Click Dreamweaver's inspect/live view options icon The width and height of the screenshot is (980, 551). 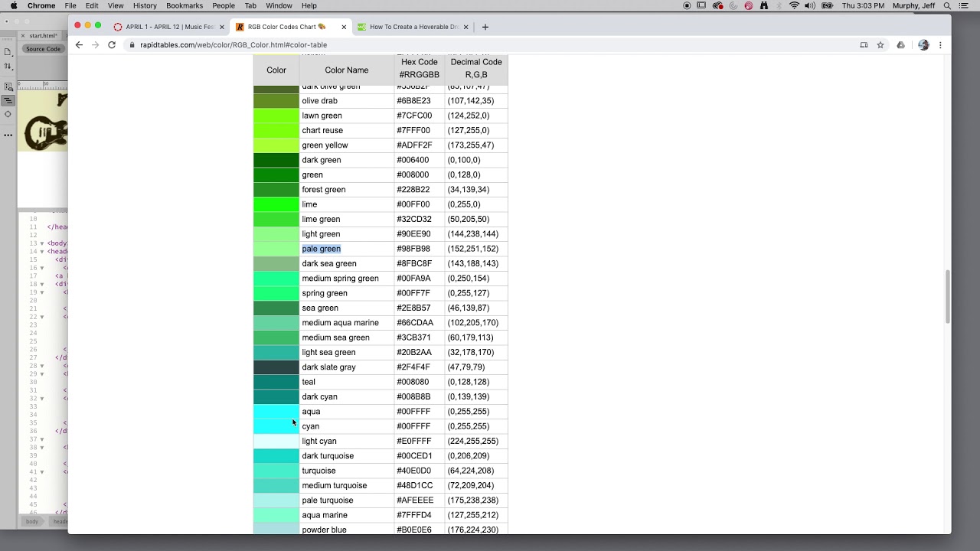click(x=8, y=86)
